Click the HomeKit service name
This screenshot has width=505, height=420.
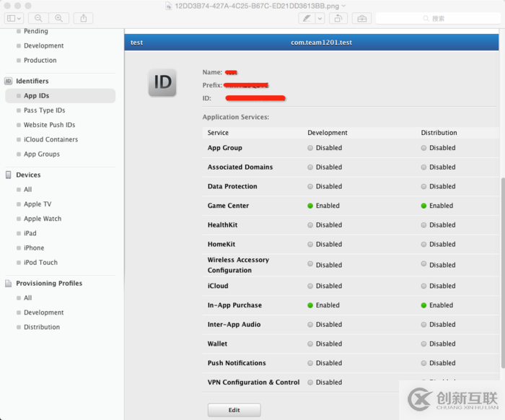pos(221,245)
